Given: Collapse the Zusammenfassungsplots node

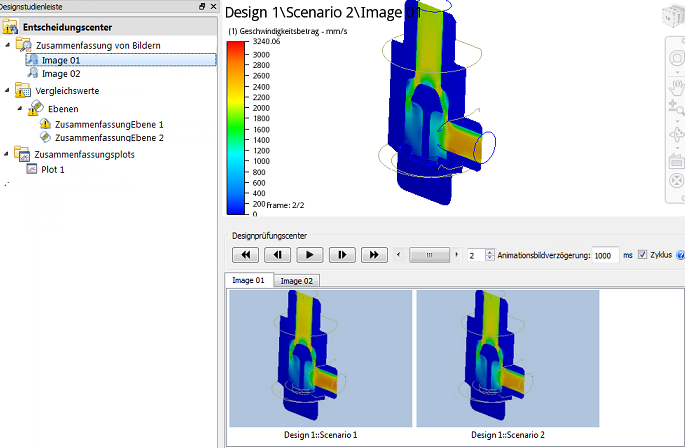Looking at the screenshot, I should point(6,154).
